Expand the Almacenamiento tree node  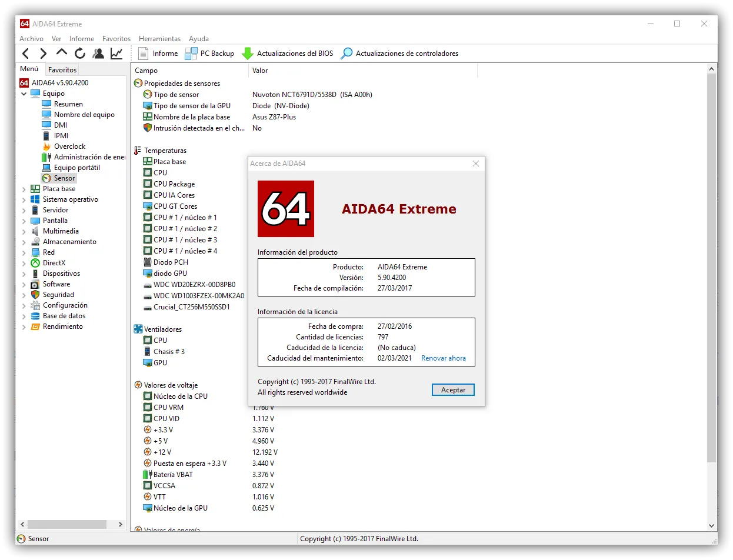tap(24, 242)
